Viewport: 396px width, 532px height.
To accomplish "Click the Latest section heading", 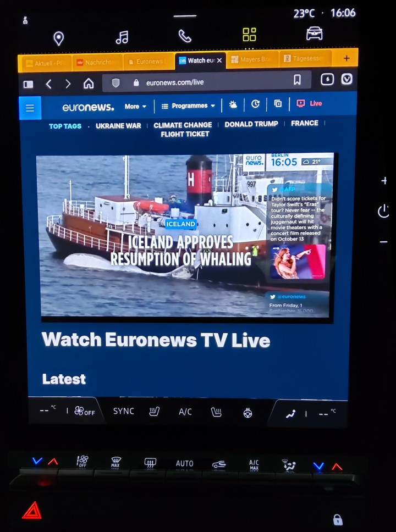I will [64, 379].
